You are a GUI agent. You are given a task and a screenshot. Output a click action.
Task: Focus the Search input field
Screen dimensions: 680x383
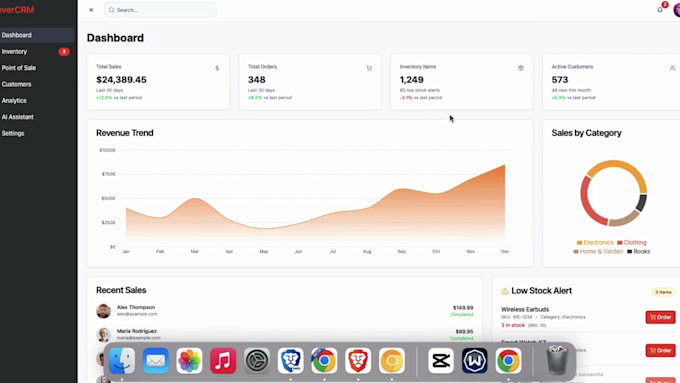coord(160,10)
